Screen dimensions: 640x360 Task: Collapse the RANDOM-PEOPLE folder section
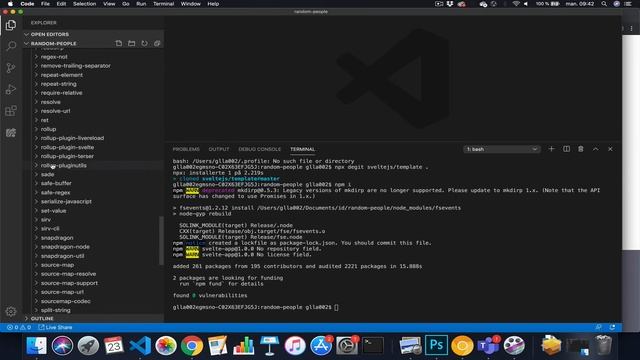[x=53, y=43]
